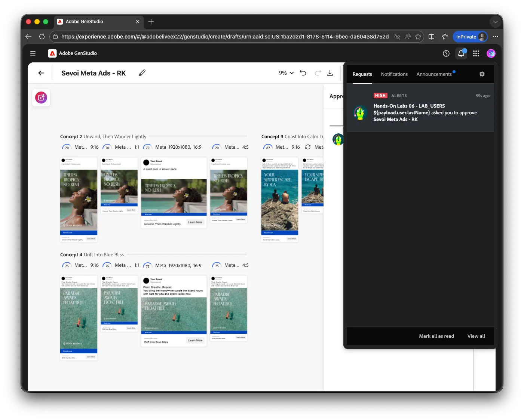Open the user profile avatar

pos(491,53)
